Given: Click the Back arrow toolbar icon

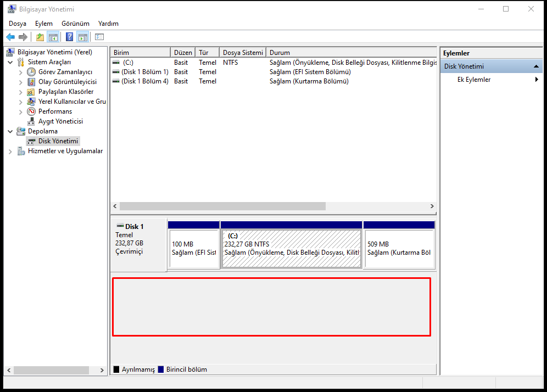Looking at the screenshot, I should click(10, 37).
